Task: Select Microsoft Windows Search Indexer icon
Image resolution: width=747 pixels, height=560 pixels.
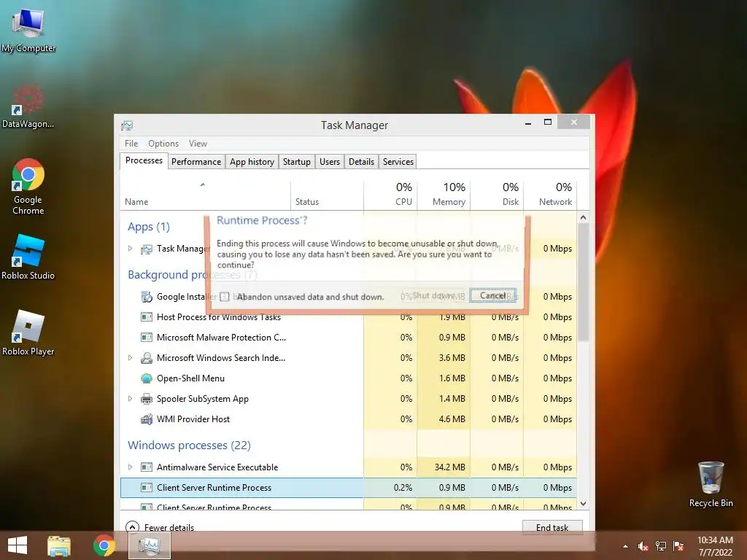Action: click(146, 358)
